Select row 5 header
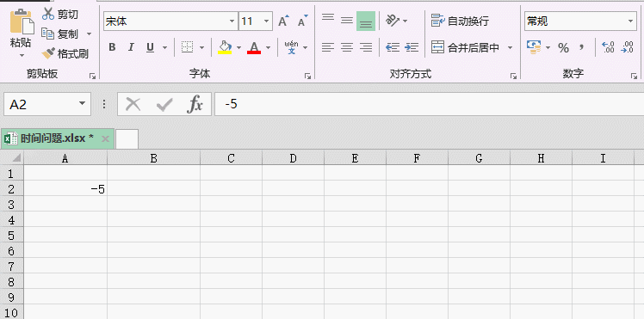 pyautogui.click(x=11, y=236)
